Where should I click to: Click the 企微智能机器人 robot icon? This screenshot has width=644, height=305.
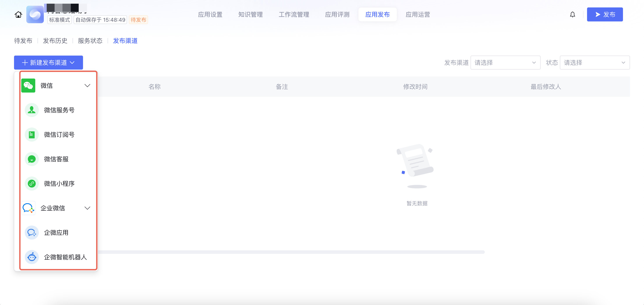[x=32, y=257]
